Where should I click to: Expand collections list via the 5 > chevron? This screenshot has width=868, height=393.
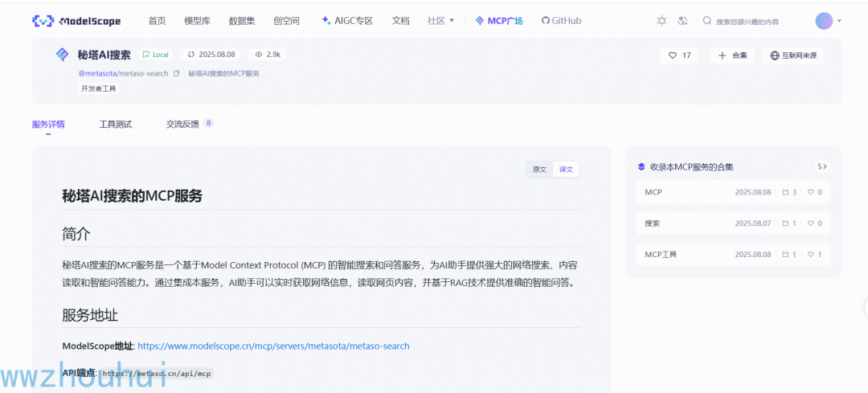coord(821,166)
